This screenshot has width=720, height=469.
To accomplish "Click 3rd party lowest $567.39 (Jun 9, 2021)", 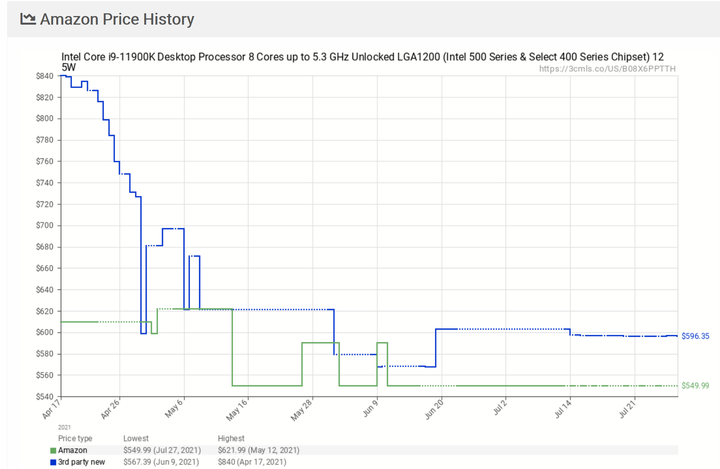I will point(161,462).
